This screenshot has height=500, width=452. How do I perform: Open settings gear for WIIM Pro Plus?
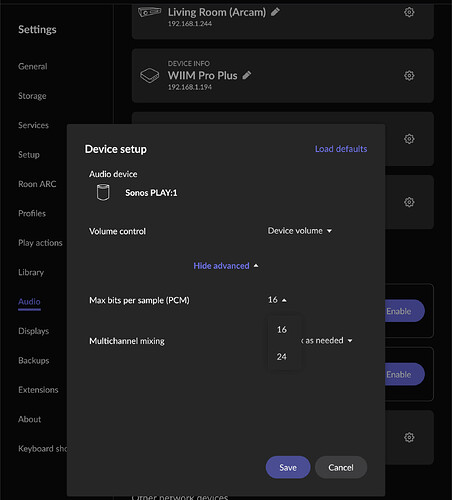[409, 75]
